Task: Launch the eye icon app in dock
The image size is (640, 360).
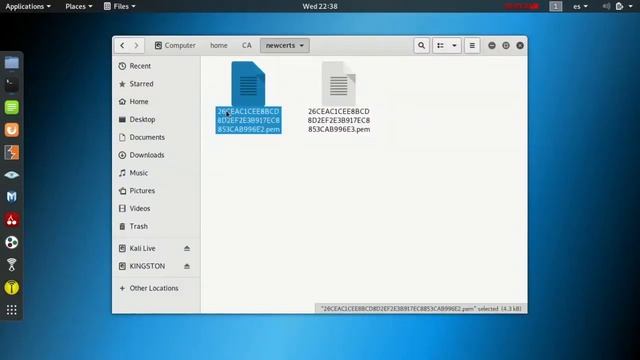Action: 11,175
